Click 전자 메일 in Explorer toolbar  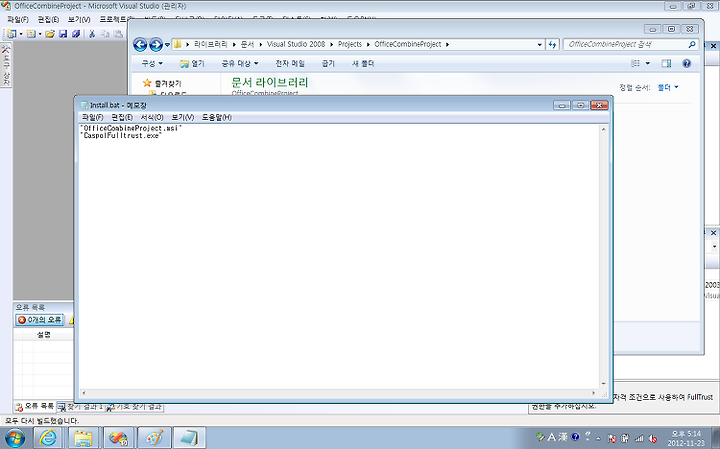tap(290, 63)
